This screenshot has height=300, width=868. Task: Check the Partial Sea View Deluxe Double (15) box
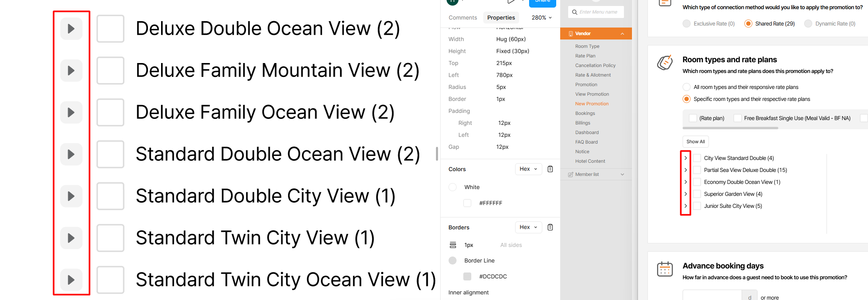click(x=697, y=170)
